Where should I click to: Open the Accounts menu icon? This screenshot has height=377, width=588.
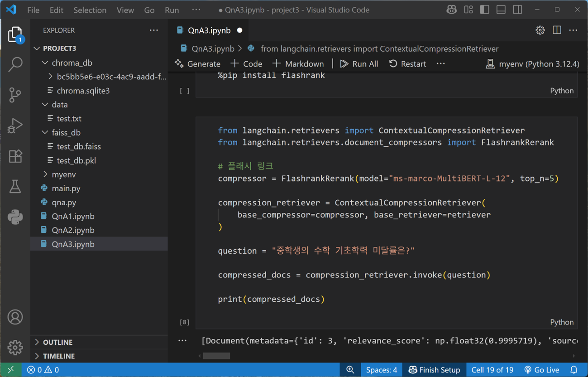coord(15,317)
